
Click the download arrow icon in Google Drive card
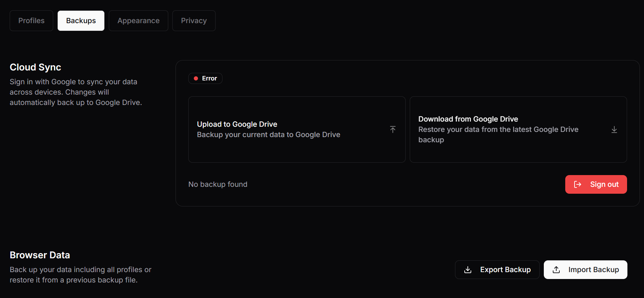tap(614, 129)
